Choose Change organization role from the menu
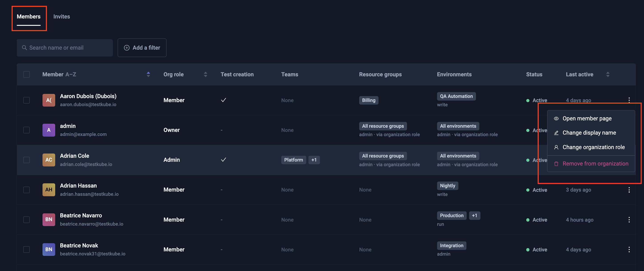This screenshot has height=271, width=644. [591, 147]
